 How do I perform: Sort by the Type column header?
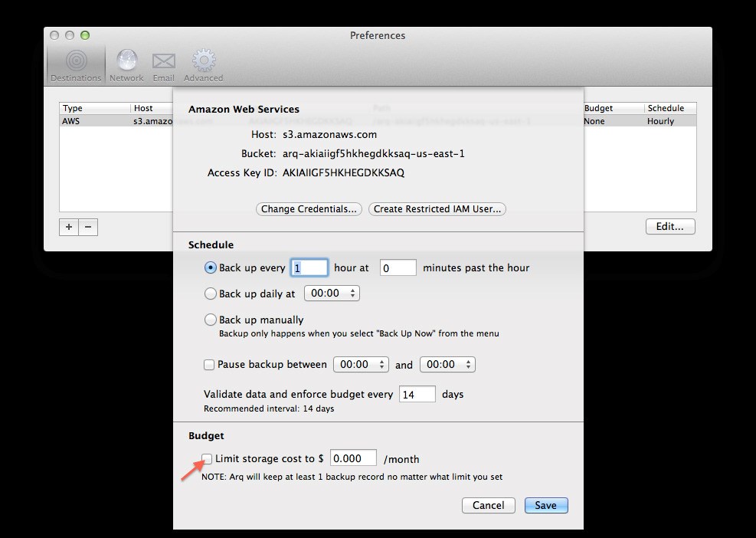94,108
